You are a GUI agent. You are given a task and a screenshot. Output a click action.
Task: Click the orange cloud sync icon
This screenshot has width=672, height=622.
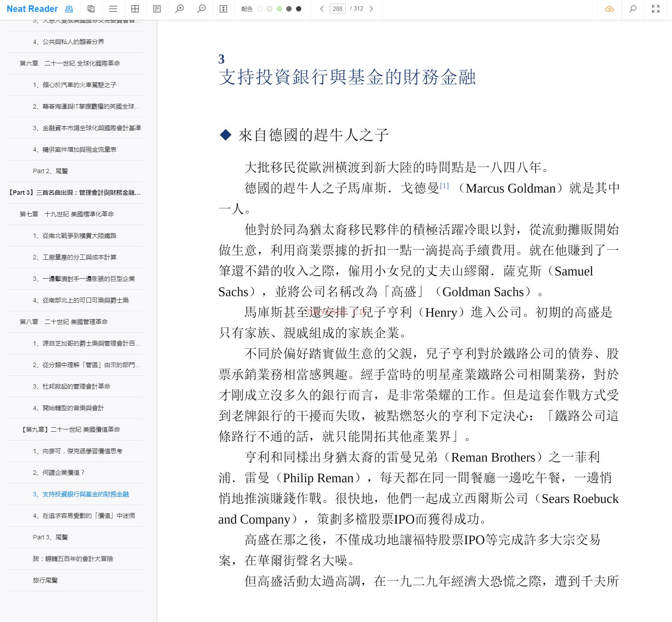tap(610, 9)
